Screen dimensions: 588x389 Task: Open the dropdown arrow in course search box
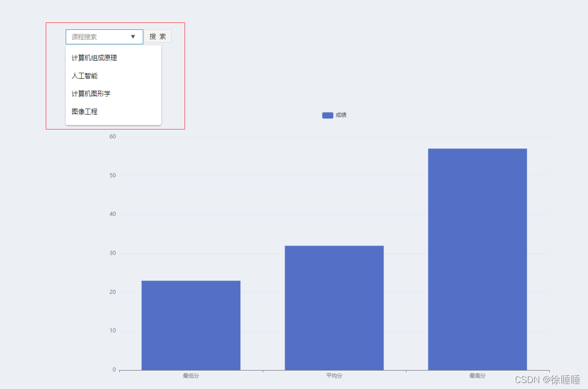tap(133, 37)
